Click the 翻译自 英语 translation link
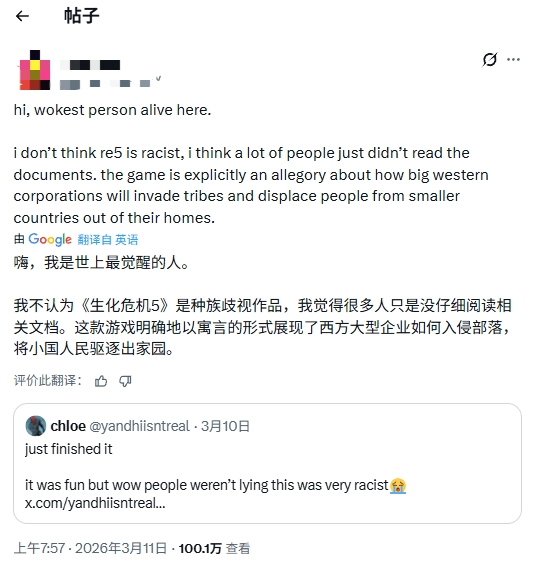Viewport: 536px width, 571px height. point(108,240)
